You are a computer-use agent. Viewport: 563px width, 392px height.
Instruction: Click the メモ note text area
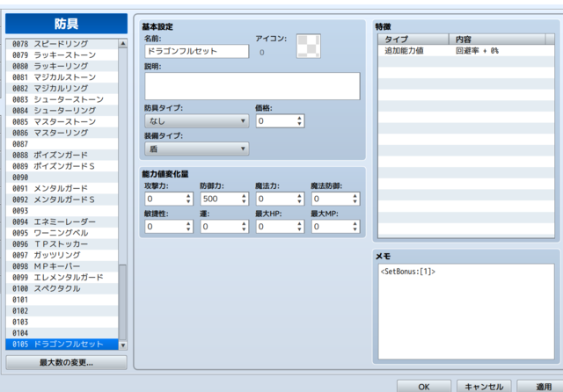(x=466, y=311)
